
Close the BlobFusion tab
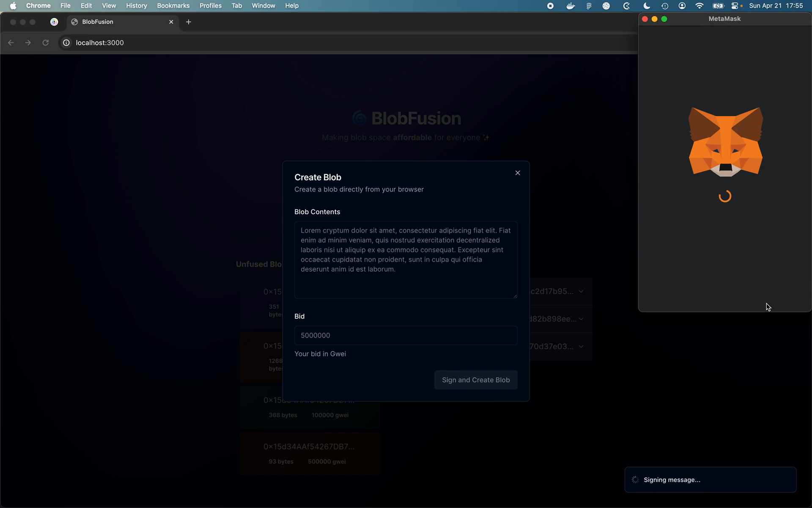tap(171, 22)
